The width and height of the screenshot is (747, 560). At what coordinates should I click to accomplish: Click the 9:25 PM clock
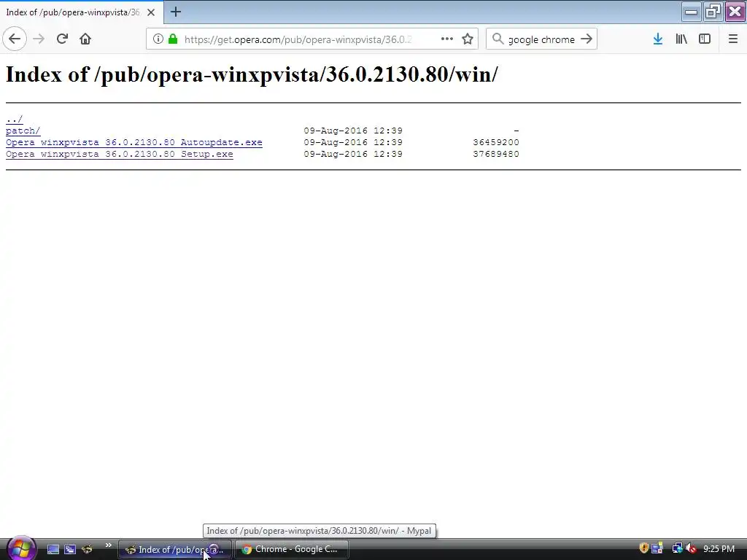[719, 549]
